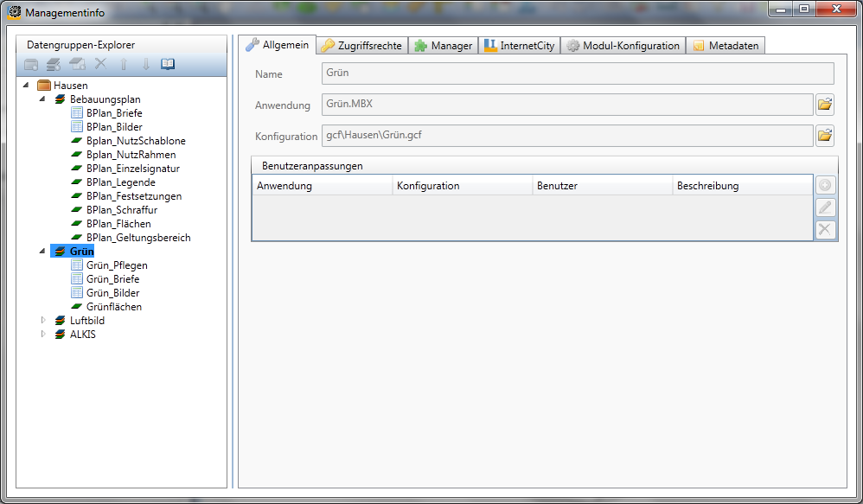The width and height of the screenshot is (863, 504).
Task: Collapse the Bebauungsplan node
Action: (42, 99)
